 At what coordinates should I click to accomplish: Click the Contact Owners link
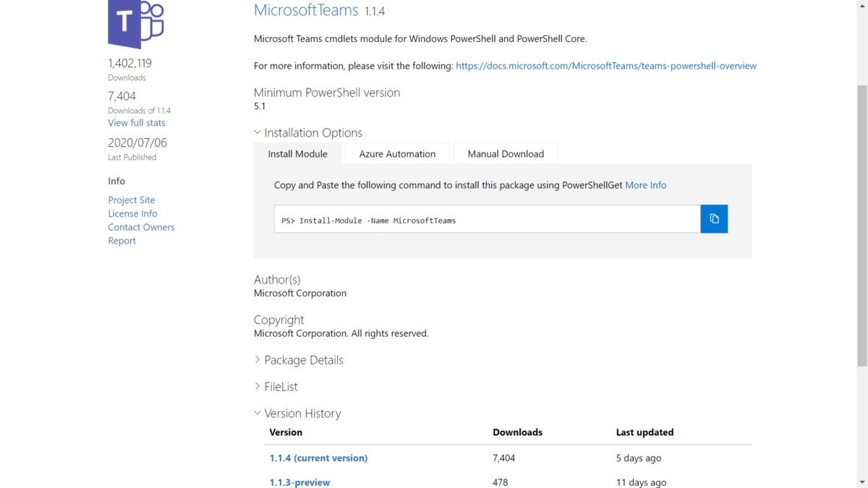pos(141,227)
